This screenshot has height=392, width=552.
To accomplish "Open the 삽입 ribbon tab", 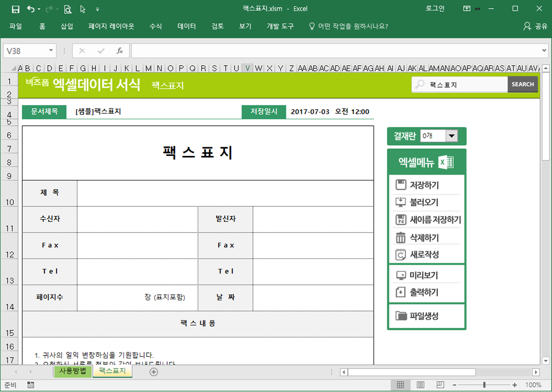I will (x=67, y=26).
